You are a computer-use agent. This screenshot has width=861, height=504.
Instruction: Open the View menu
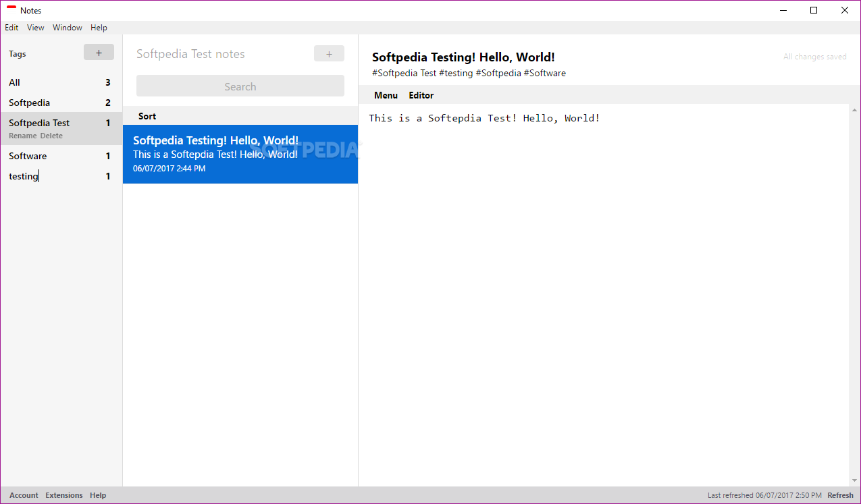[36, 28]
